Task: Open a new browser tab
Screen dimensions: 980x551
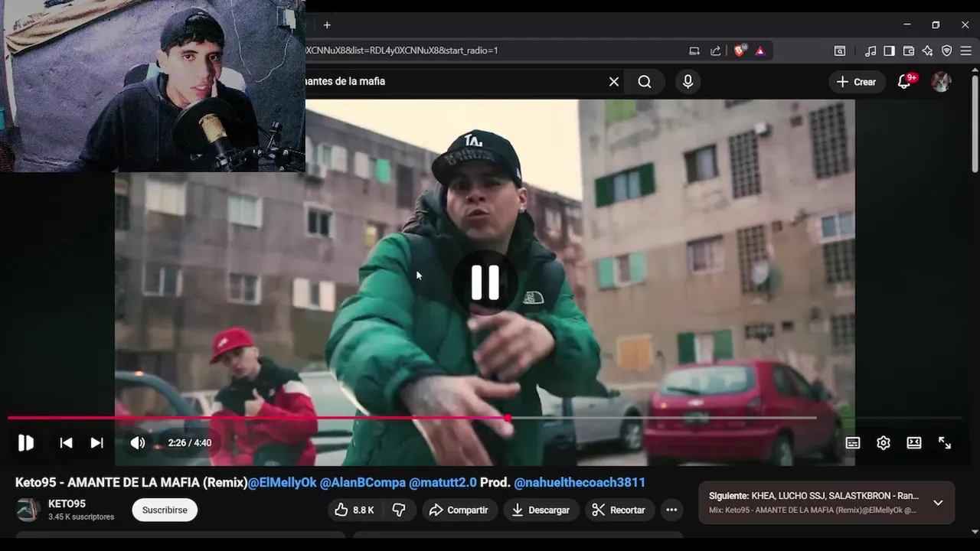Action: tap(327, 25)
